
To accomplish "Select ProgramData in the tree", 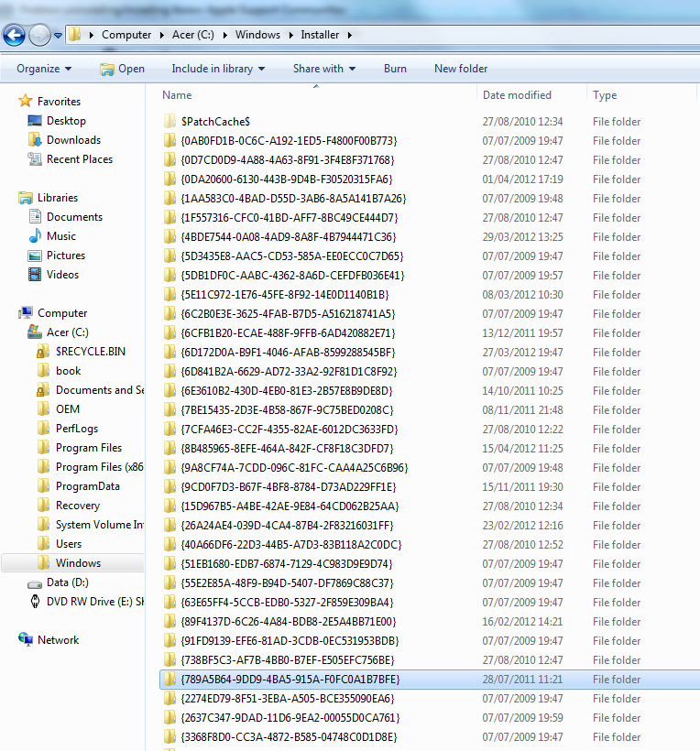I will [x=88, y=486].
